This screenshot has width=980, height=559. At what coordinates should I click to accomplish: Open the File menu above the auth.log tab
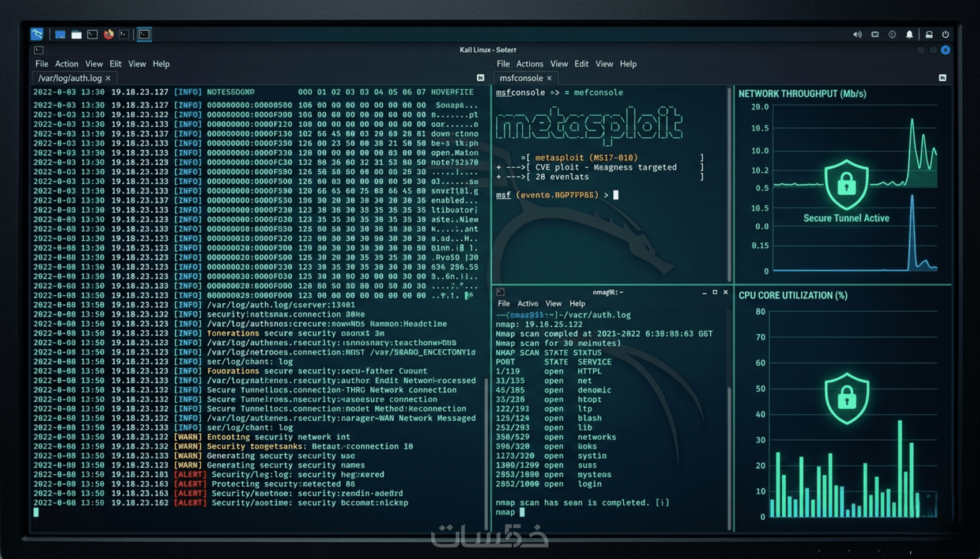point(42,64)
